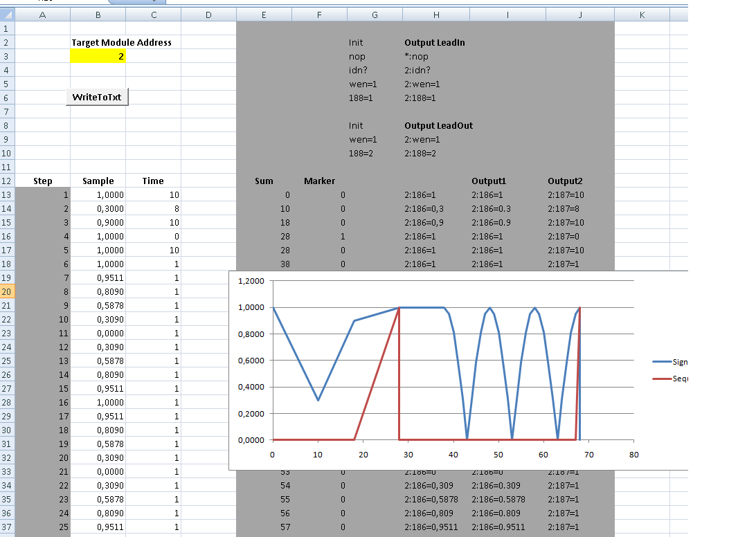This screenshot has width=756, height=537.
Task: Click the WriteToTxt button
Action: click(x=97, y=97)
